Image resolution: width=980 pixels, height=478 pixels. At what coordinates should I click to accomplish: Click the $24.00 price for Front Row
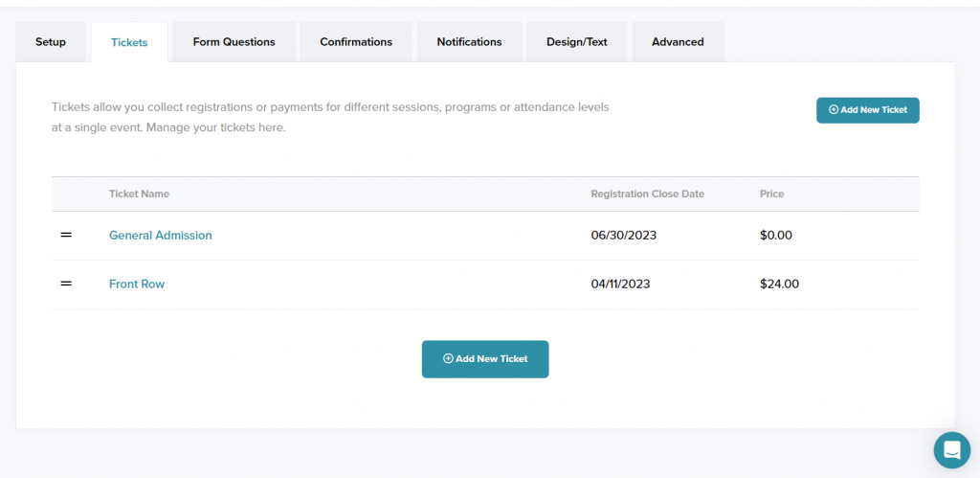coord(779,285)
